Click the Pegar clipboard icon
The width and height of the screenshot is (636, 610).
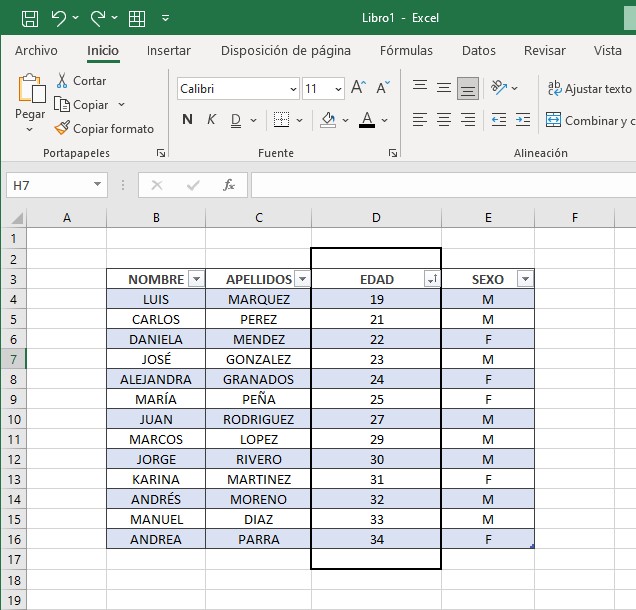(31, 88)
